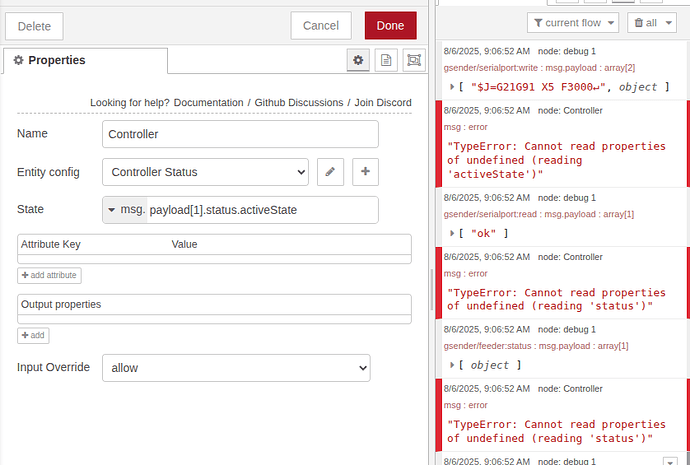690x465 pixels.
Task: Open the clear all debug dropdown
Action: 665,22
